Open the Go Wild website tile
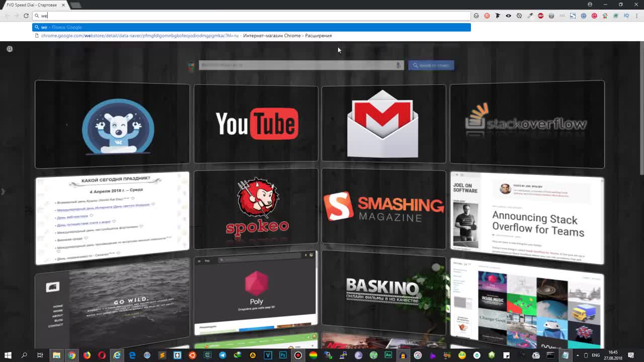 click(112, 303)
